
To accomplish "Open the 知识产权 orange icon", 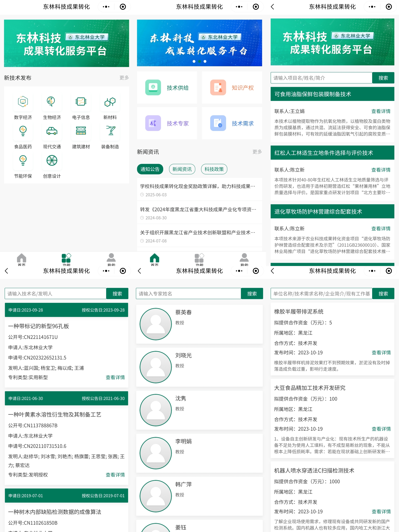I will tap(218, 88).
